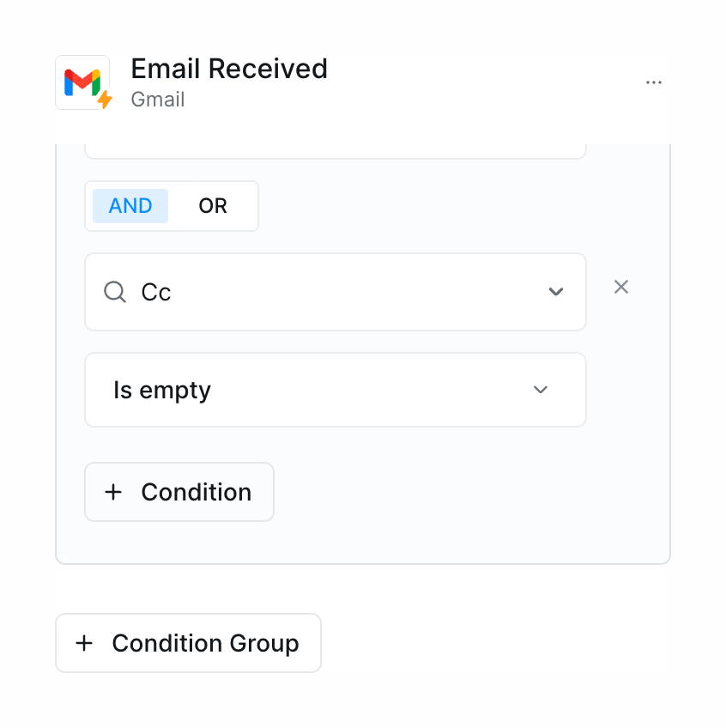This screenshot has width=726, height=728.
Task: Add a new Condition
Action: click(x=178, y=492)
